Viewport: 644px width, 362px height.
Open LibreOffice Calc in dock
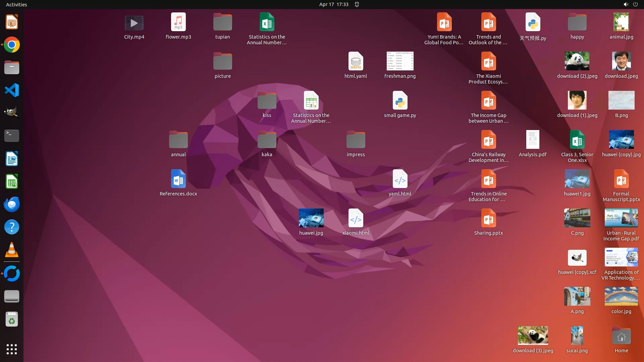pyautogui.click(x=12, y=182)
